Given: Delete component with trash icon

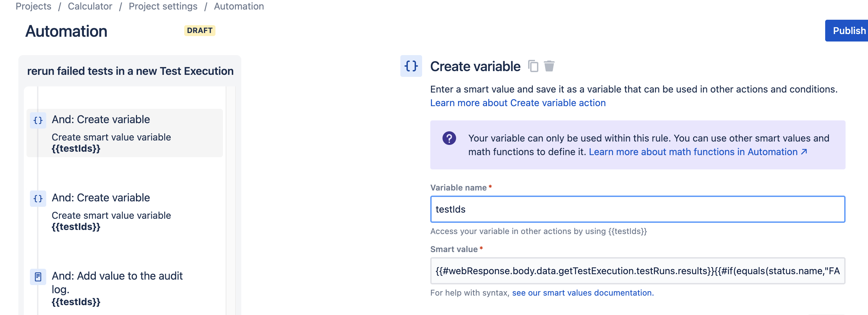Looking at the screenshot, I should tap(549, 66).
